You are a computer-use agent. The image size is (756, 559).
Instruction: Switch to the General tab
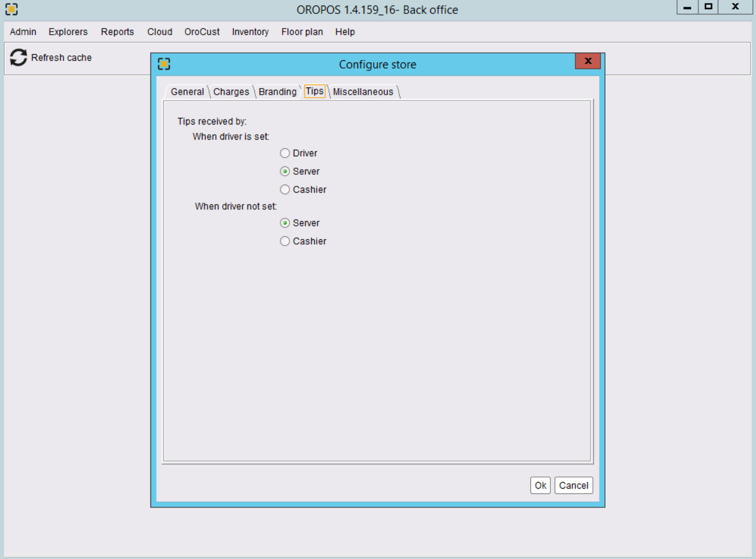pos(187,92)
